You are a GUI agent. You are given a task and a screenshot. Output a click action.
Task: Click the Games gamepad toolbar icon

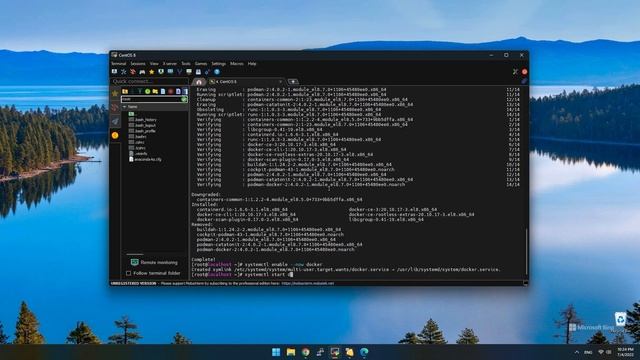[142, 72]
